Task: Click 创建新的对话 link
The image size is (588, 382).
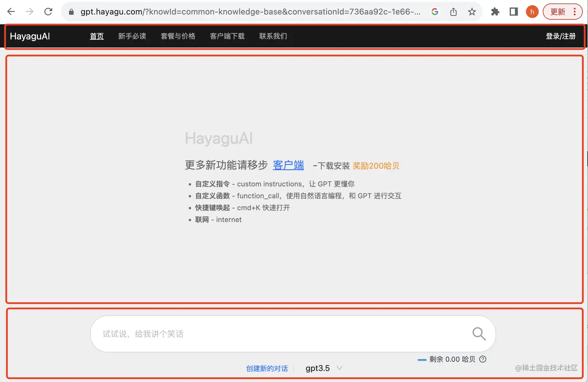Action: (x=267, y=368)
